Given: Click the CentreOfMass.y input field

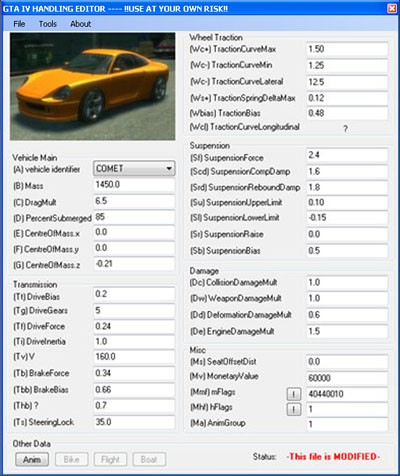Looking at the screenshot, I should coord(134,249).
